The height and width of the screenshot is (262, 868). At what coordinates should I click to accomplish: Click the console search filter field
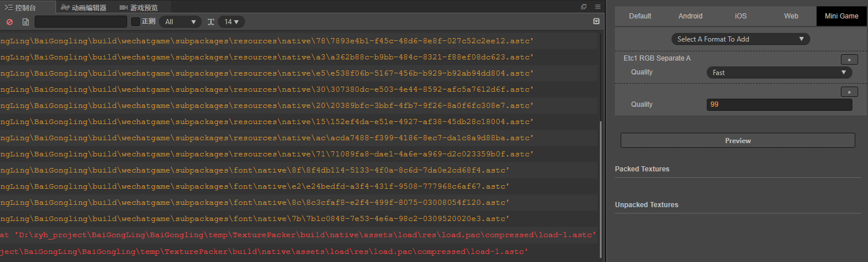(x=81, y=22)
